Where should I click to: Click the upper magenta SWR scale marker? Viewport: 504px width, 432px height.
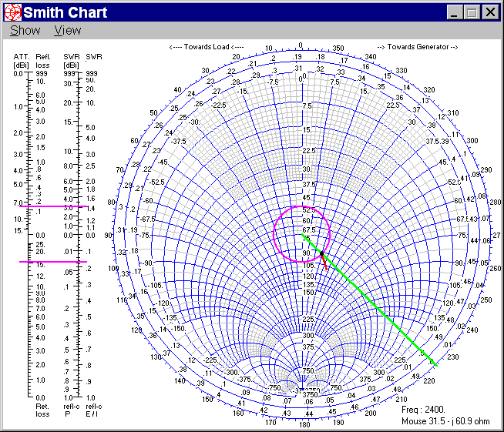point(53,206)
